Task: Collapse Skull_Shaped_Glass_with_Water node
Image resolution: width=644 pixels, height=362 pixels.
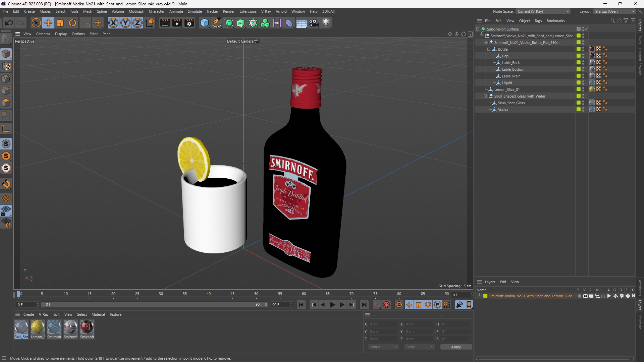Action: (x=485, y=96)
